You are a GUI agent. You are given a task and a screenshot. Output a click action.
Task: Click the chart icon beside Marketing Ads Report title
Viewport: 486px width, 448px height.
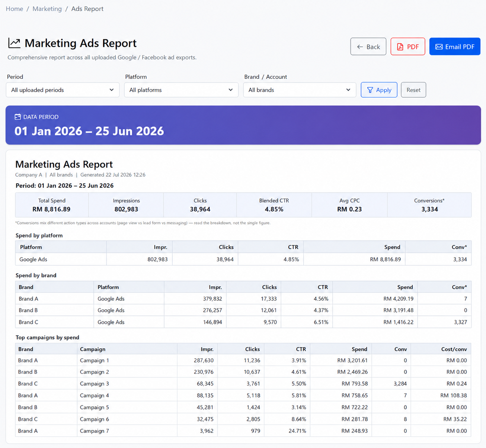click(14, 43)
